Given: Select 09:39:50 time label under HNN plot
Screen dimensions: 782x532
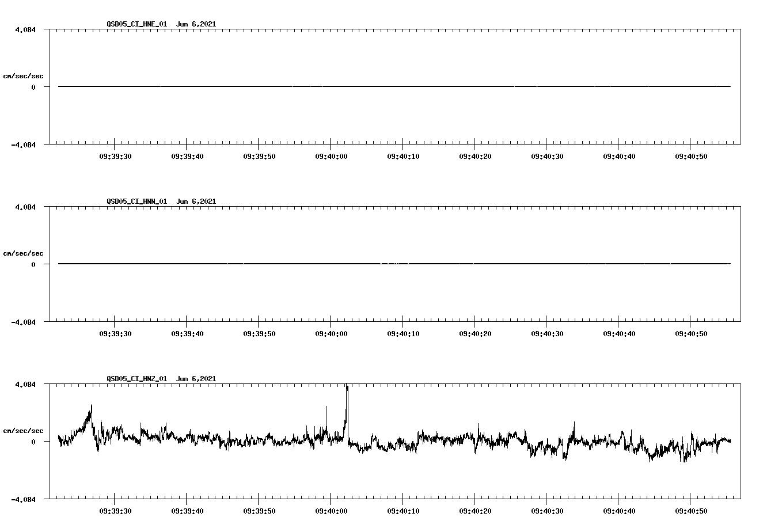Looking at the screenshot, I should 259,334.
